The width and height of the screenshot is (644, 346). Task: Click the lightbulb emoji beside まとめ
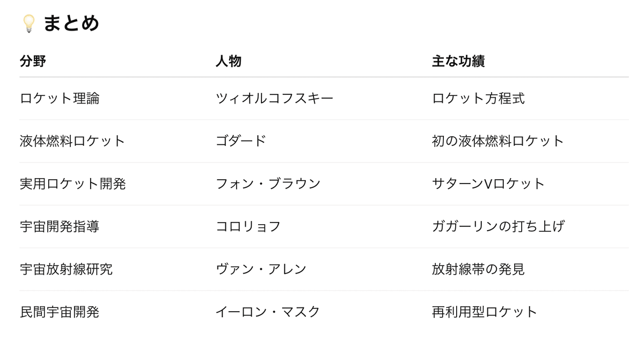[28, 24]
